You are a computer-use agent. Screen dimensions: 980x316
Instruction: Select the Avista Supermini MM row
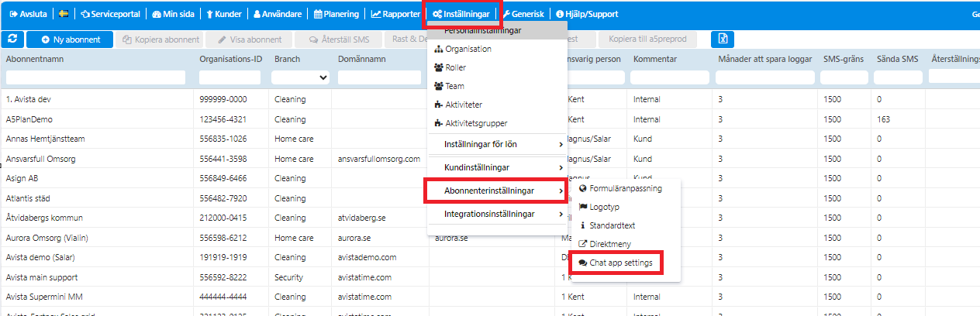pos(490,297)
